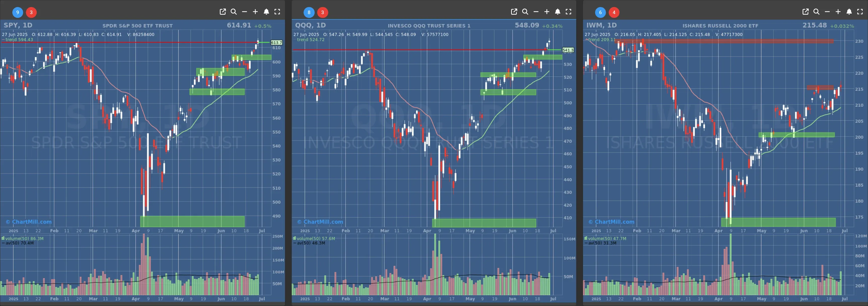Zoom in SPY chart with plus icon
Viewport: 868px width, 306px height.
pyautogui.click(x=255, y=12)
